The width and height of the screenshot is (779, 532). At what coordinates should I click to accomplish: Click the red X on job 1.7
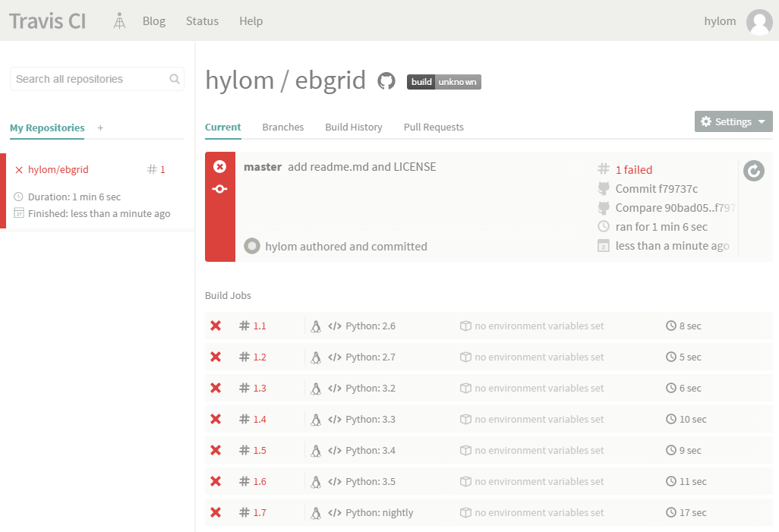point(216,512)
